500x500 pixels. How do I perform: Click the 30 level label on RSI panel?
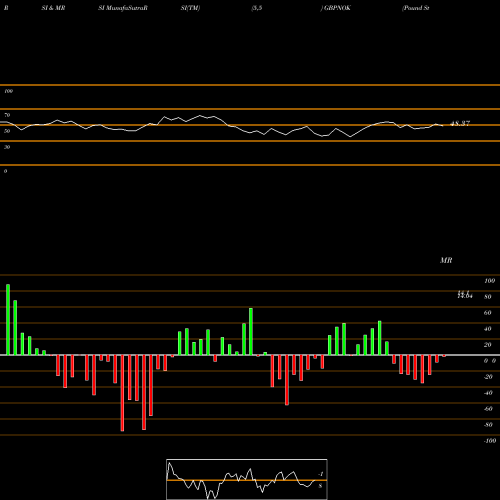pyautogui.click(x=7, y=147)
